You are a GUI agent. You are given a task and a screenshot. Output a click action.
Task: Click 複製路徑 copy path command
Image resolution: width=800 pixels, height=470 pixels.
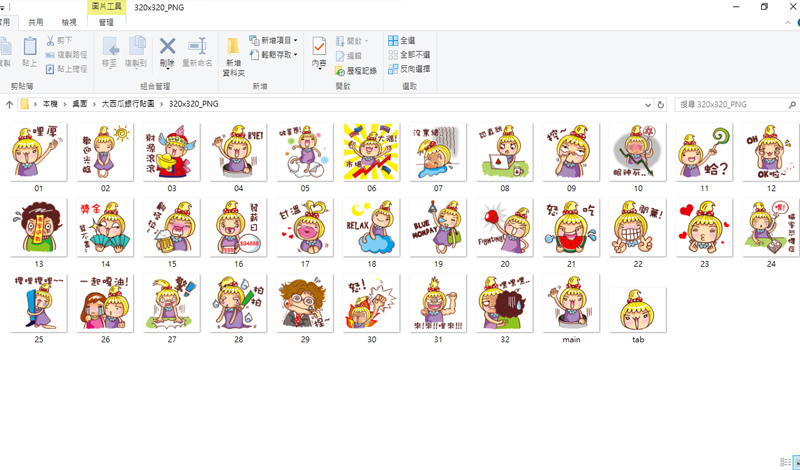(x=66, y=55)
